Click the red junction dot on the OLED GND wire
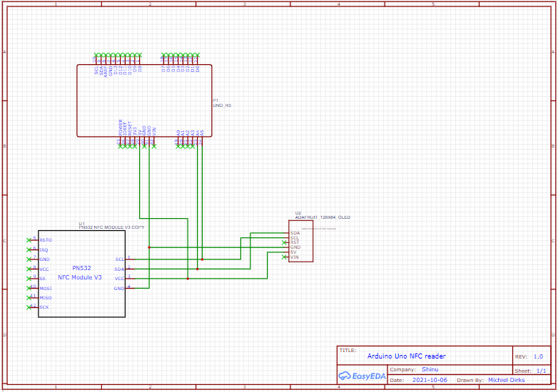 (x=149, y=247)
